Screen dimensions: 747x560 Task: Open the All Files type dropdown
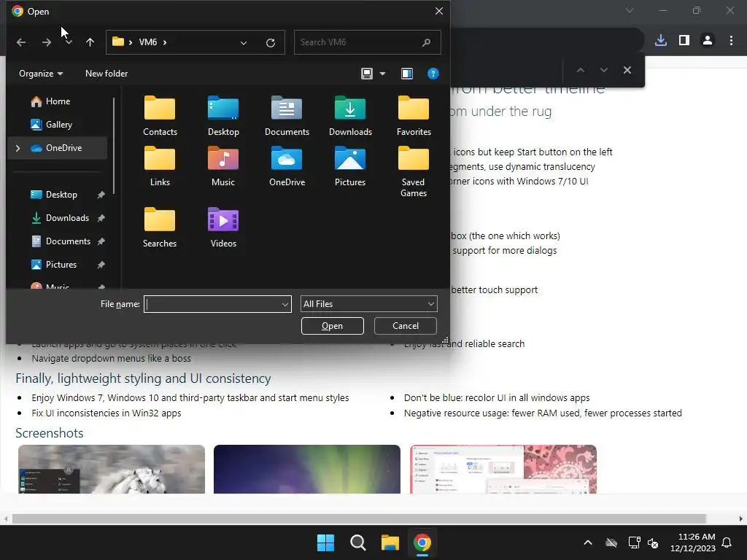[x=368, y=304]
